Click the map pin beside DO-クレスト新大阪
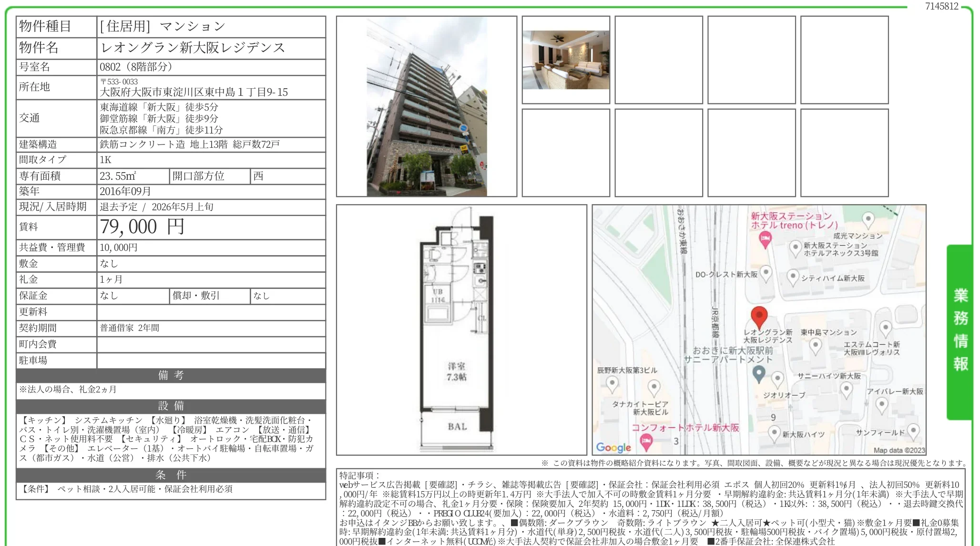980x546 pixels. (766, 273)
